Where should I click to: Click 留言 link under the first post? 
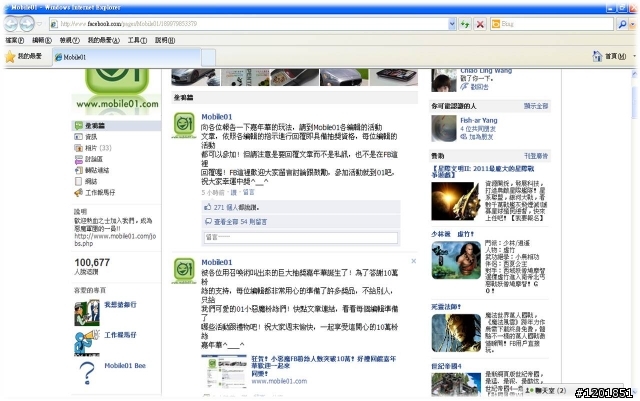[249, 192]
